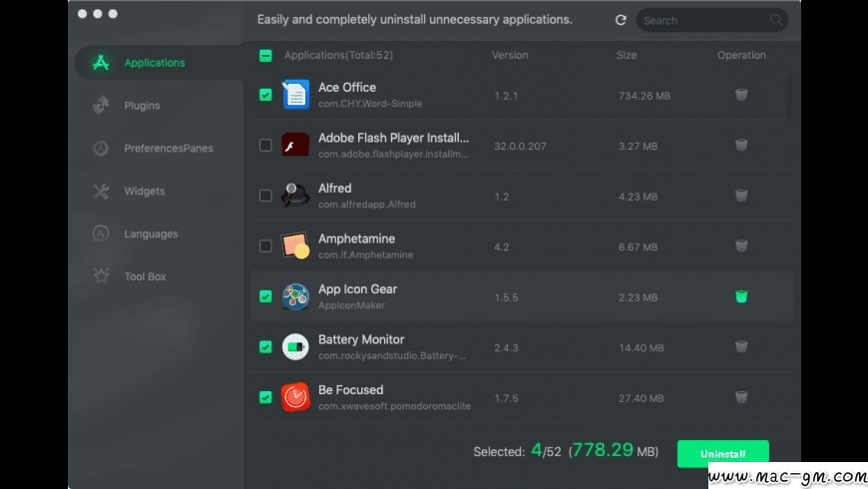Screen dimensions: 868x489
Task: Delete Alfred using its trash icon
Action: (x=741, y=196)
